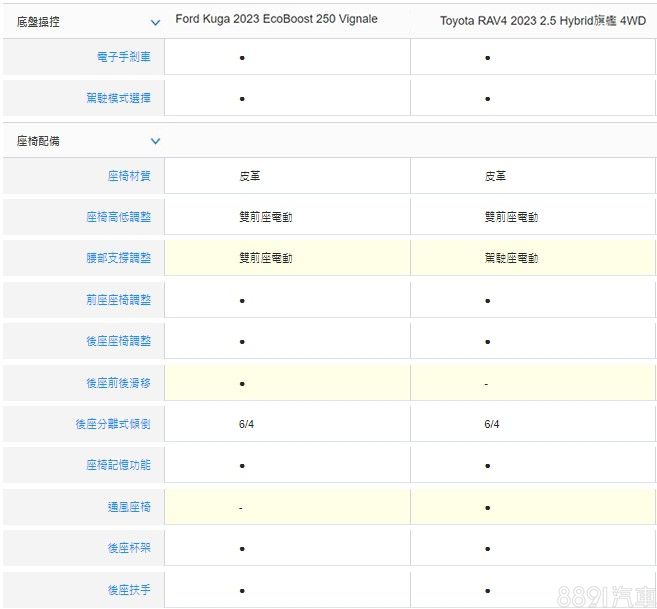Viewport: 657px width, 609px height.
Task: Click the 後座扶手 row label
Action: pos(129,590)
